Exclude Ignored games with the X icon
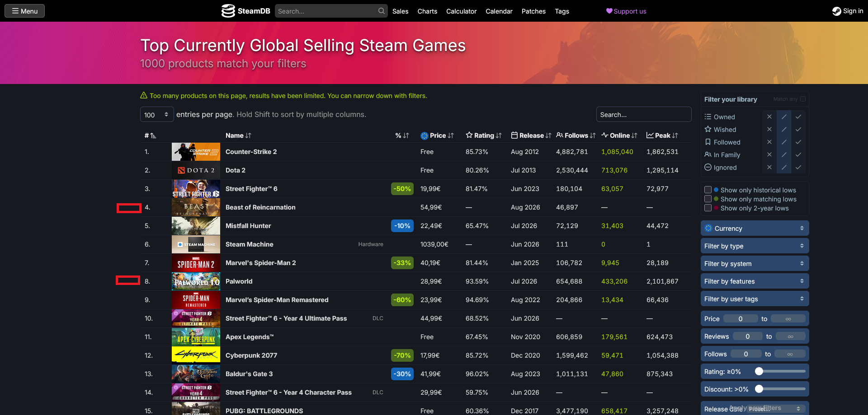This screenshot has width=868, height=415. click(769, 167)
